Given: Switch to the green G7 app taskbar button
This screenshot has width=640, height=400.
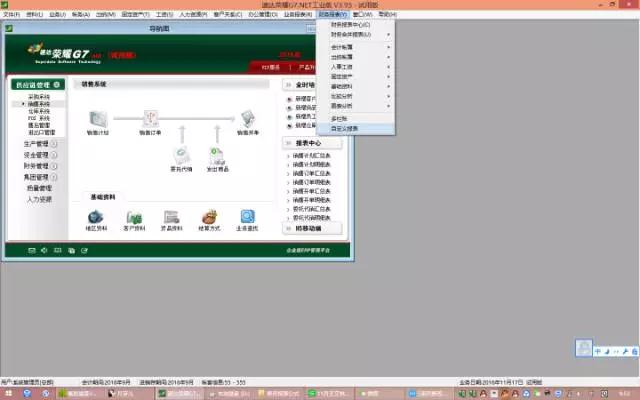Looking at the screenshot, I should tap(179, 394).
